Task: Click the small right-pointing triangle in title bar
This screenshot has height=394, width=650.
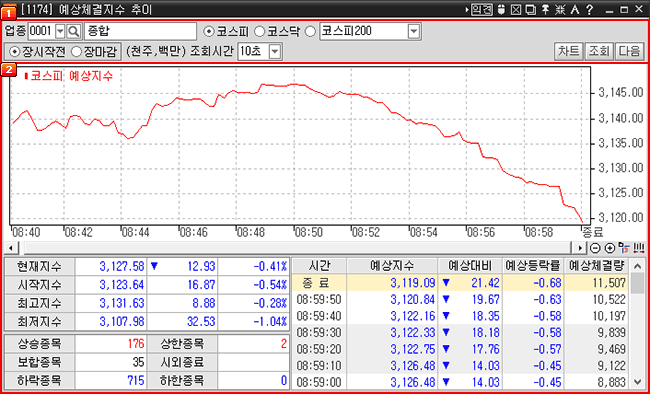Action: 467,9
